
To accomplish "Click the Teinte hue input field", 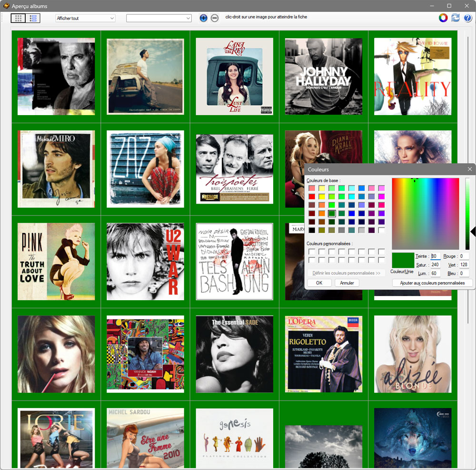I will point(435,256).
